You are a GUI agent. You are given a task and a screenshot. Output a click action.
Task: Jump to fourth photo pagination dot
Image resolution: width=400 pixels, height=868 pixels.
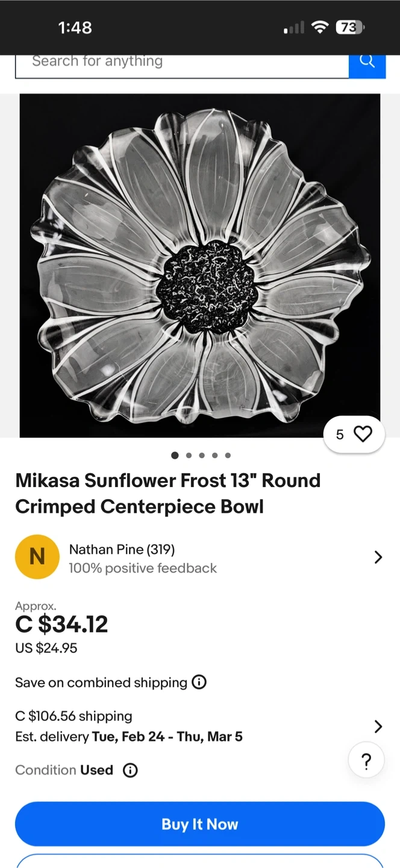[214, 456]
